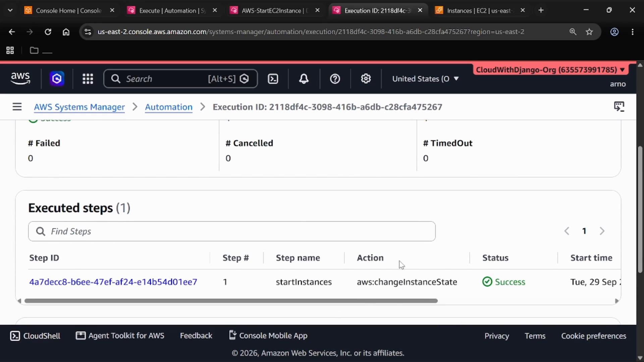The height and width of the screenshot is (362, 644).
Task: Open the browser apps grid shortcut
Action: pos(10,50)
